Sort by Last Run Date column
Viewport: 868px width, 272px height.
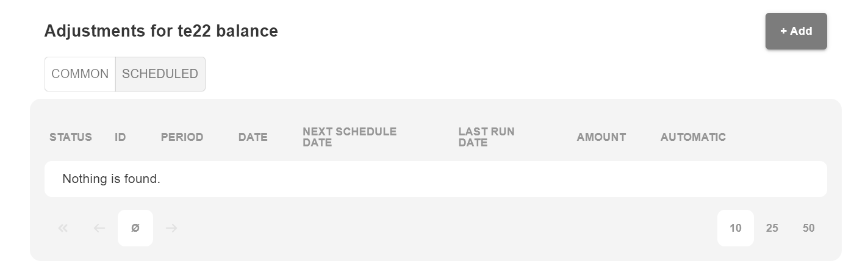tap(486, 137)
